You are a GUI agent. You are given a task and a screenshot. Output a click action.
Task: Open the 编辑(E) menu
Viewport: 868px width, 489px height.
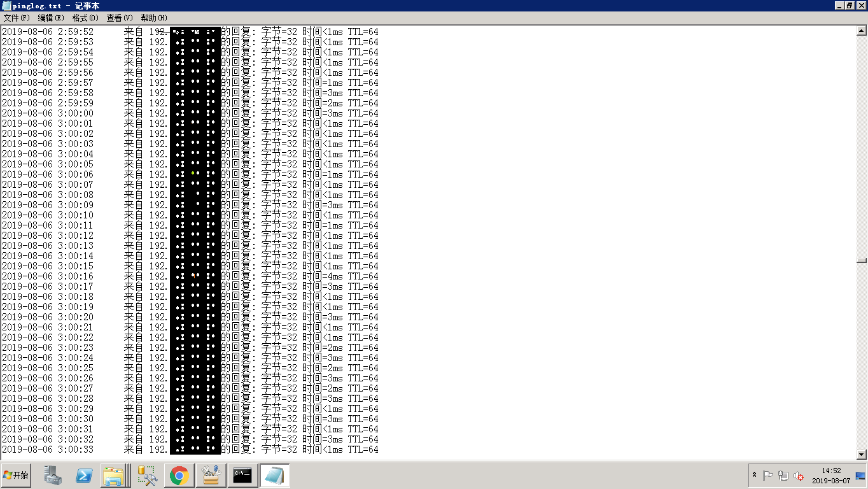pos(51,18)
